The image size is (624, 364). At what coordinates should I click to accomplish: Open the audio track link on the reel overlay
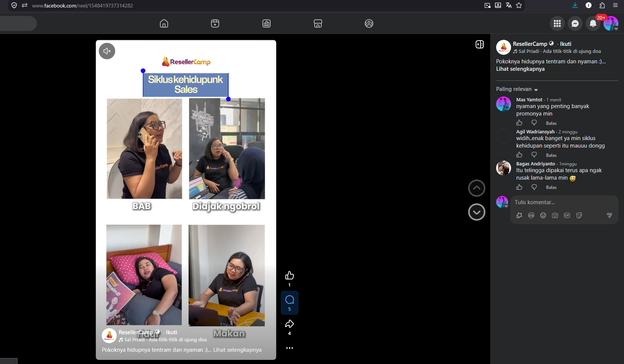(166, 340)
